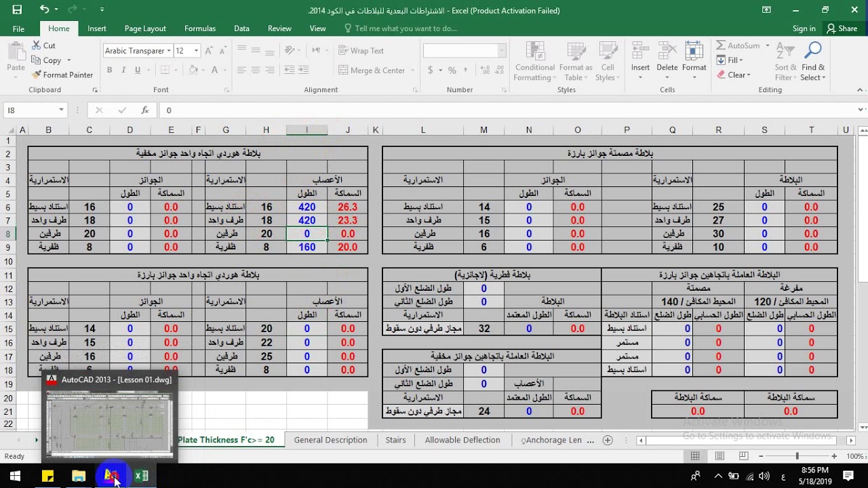Open the Excel icon in taskbar
868x488 pixels.
point(141,476)
